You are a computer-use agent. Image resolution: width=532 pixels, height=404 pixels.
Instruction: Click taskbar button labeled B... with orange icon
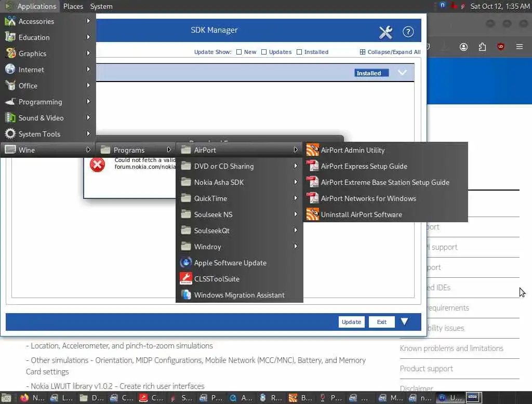click(301, 398)
